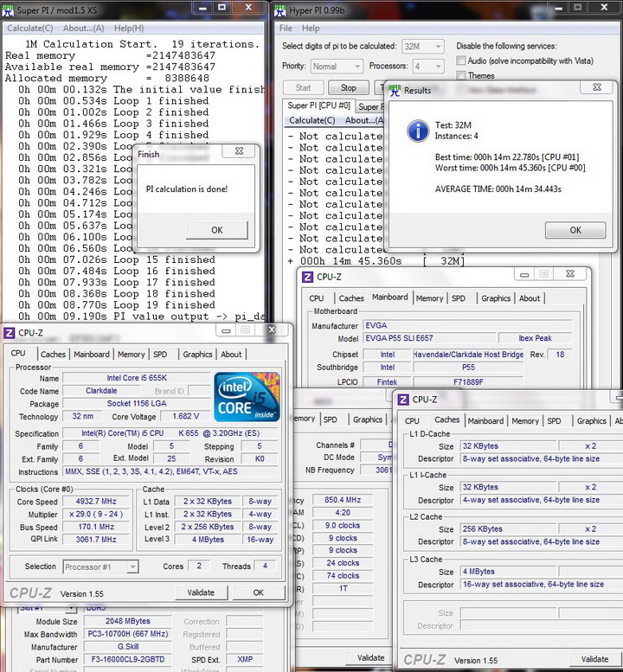Click OK in the Finish dialog
Screen dimensions: 623x672
(x=216, y=230)
